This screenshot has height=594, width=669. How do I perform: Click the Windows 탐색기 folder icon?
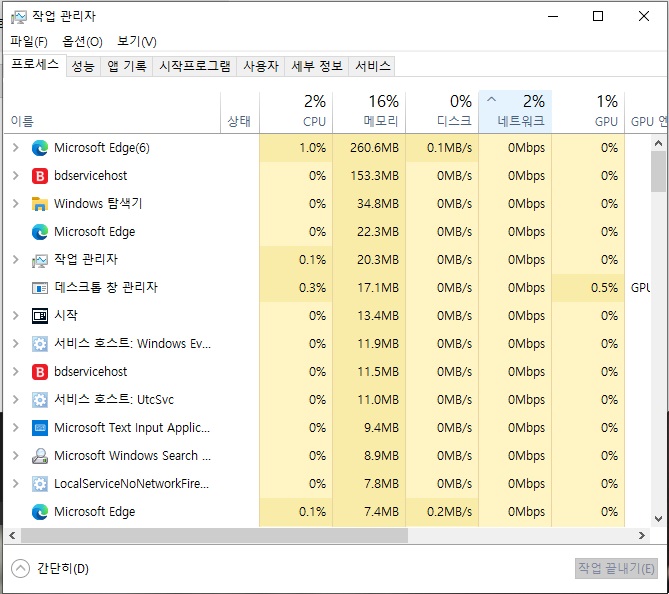pos(40,204)
